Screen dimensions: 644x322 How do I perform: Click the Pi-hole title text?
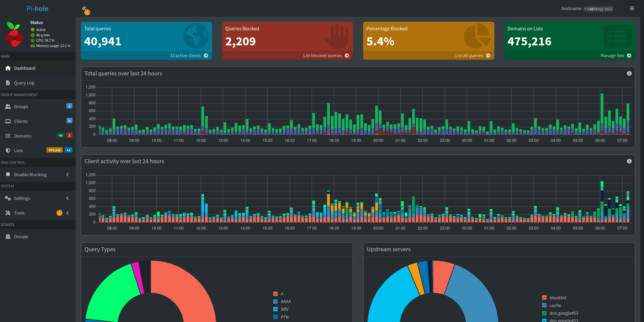[37, 9]
